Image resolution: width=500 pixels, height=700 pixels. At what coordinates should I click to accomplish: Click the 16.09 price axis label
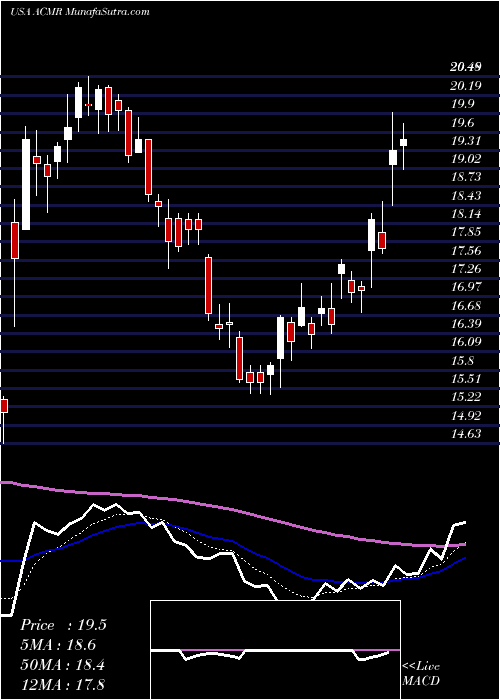pos(466,342)
